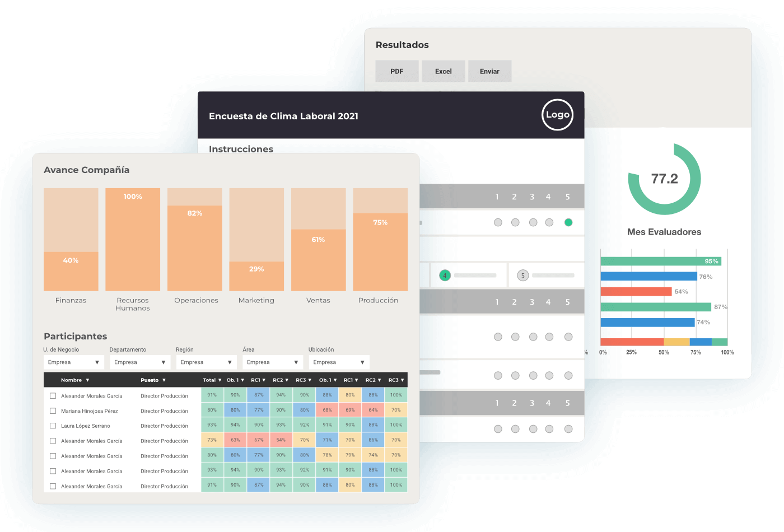
Task: Click the Avance Compañía heading
Action: click(x=87, y=170)
